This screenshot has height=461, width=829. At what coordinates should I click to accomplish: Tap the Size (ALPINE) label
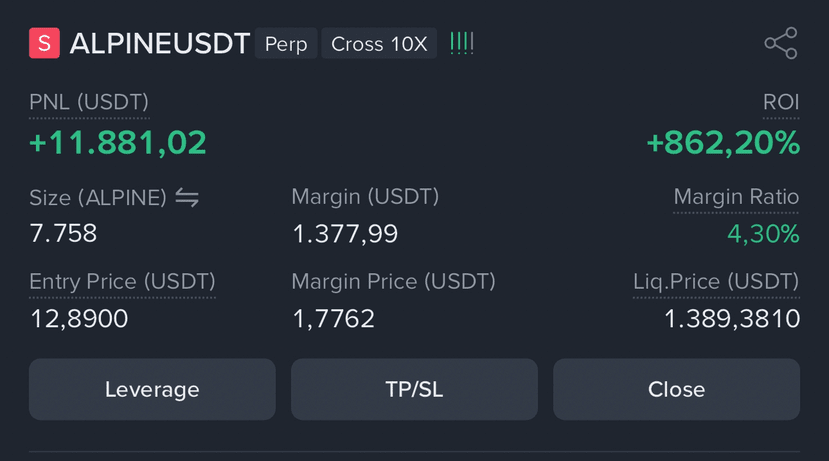(98, 198)
